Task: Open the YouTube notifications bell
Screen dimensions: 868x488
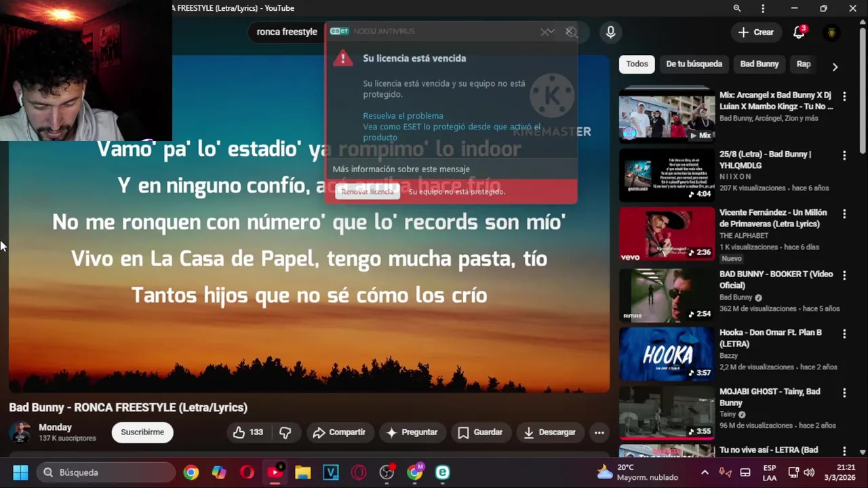Action: pyautogui.click(x=799, y=32)
